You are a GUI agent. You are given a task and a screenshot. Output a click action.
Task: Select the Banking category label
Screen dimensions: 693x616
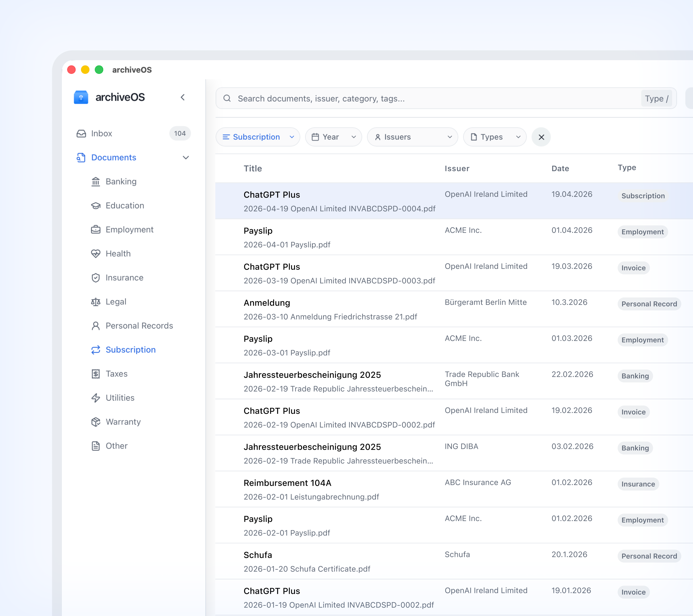point(121,182)
